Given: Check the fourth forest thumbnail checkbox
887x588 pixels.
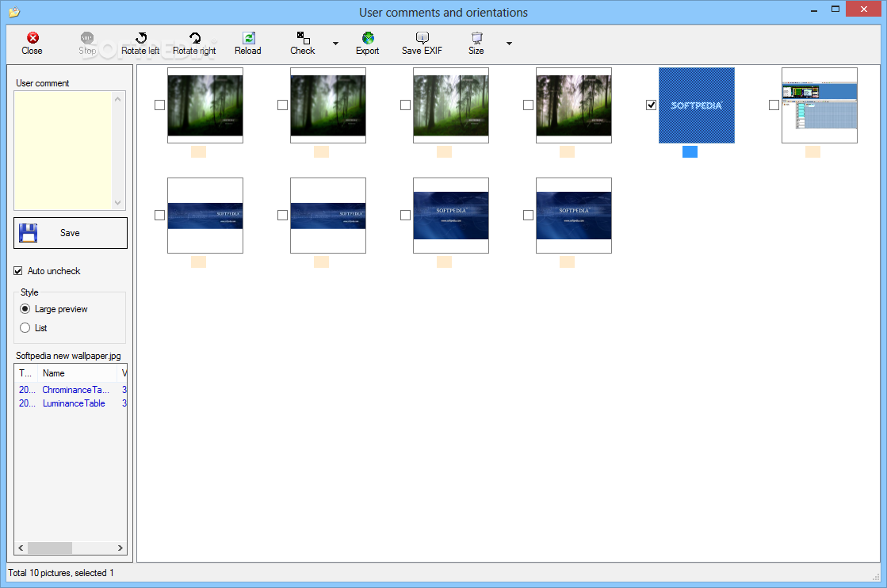Looking at the screenshot, I should [529, 105].
